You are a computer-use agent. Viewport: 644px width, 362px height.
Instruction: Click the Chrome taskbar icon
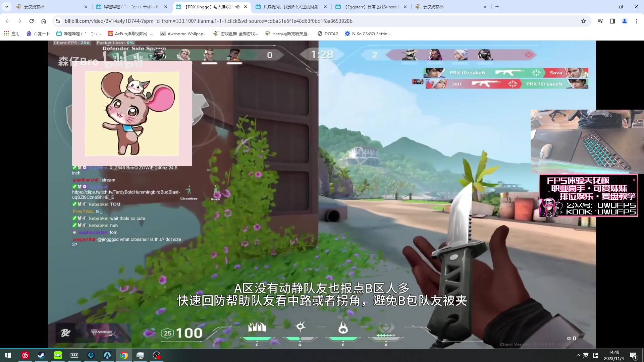coord(124,355)
